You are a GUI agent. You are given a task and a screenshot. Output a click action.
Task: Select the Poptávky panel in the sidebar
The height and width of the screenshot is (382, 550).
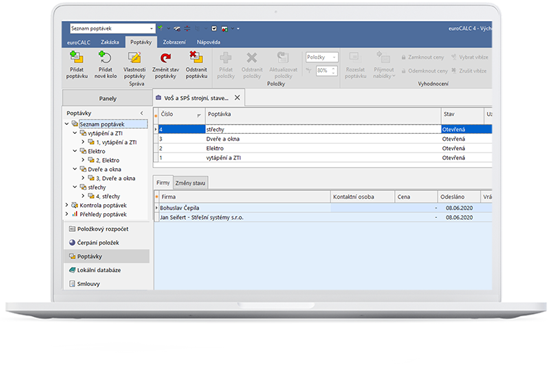click(x=107, y=256)
